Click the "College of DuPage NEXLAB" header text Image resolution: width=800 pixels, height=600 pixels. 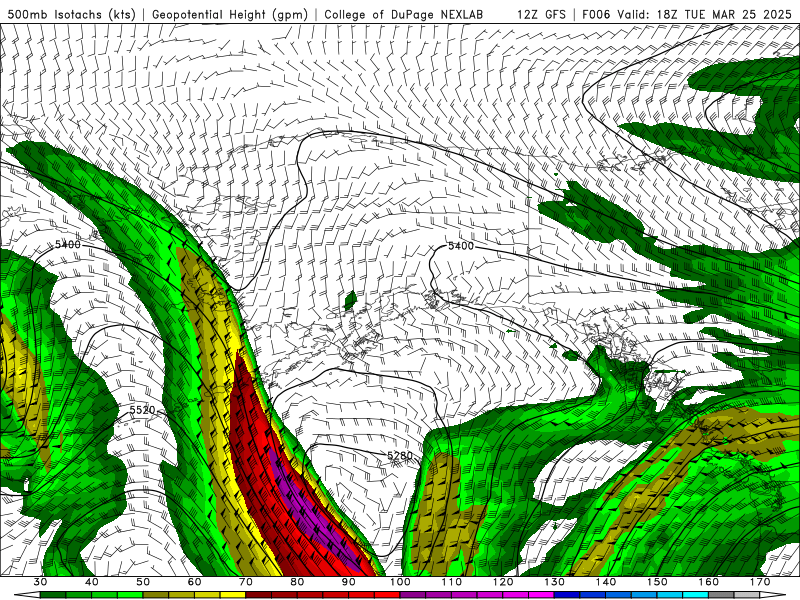pos(404,14)
